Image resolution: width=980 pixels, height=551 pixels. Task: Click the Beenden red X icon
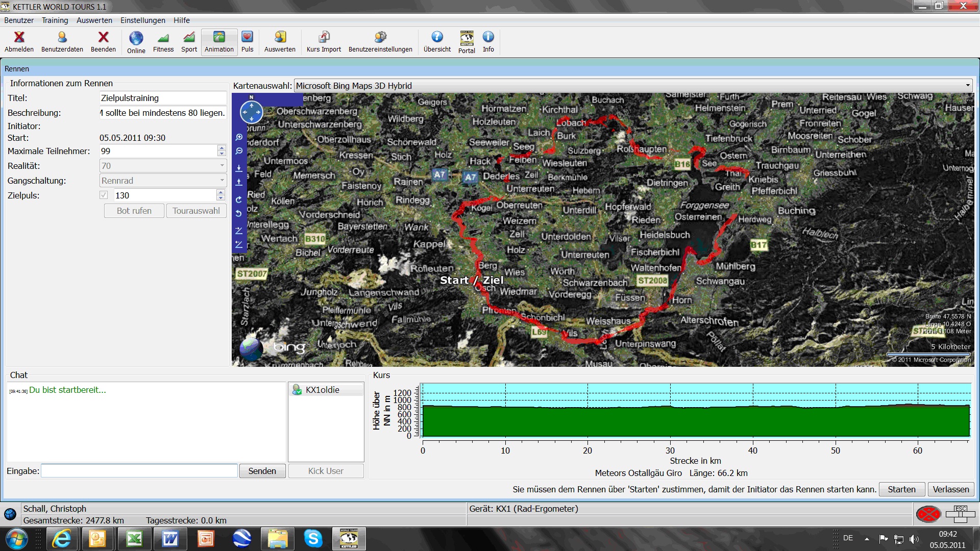(x=103, y=42)
